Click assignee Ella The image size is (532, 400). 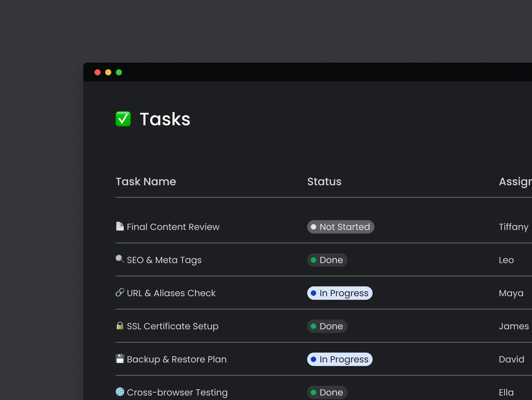(506, 393)
